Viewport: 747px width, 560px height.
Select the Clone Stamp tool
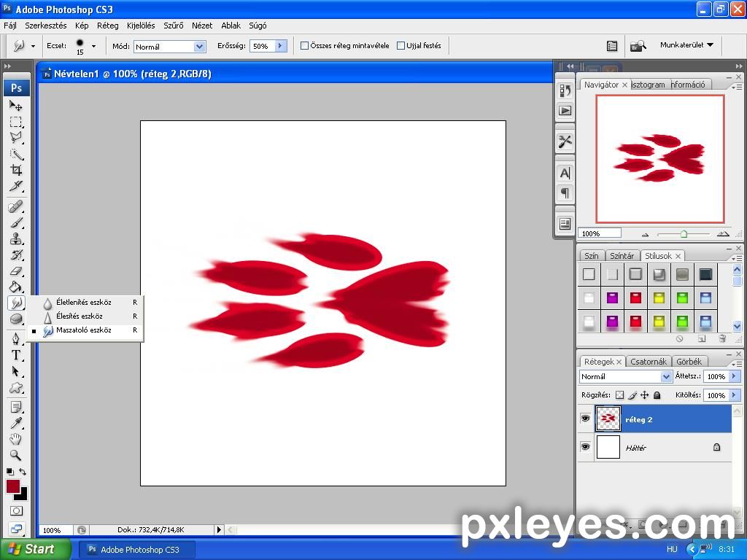[x=16, y=238]
